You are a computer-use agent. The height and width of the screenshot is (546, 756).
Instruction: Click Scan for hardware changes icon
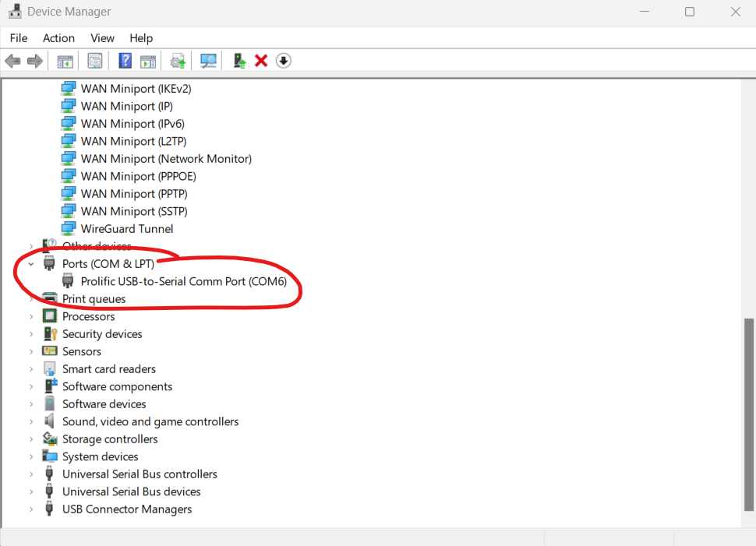(x=208, y=61)
